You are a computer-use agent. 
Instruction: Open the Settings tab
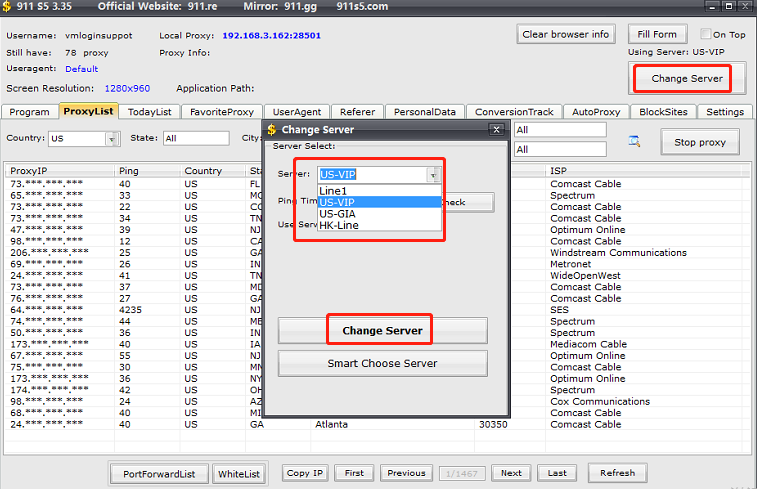pos(725,112)
